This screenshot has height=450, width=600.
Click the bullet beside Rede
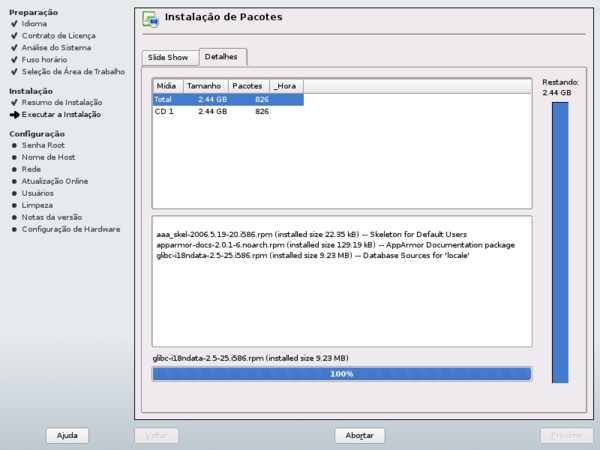point(14,169)
